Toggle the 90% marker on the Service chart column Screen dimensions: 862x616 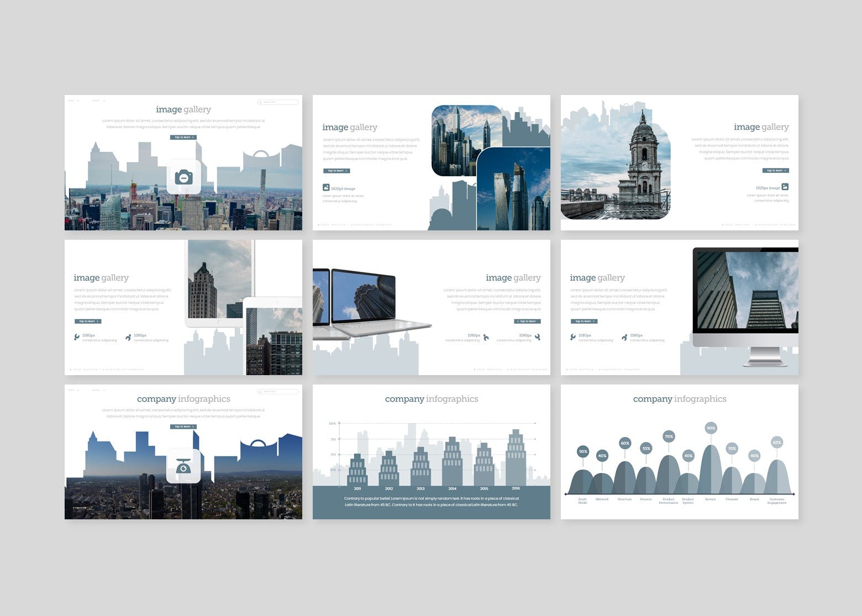(x=711, y=427)
